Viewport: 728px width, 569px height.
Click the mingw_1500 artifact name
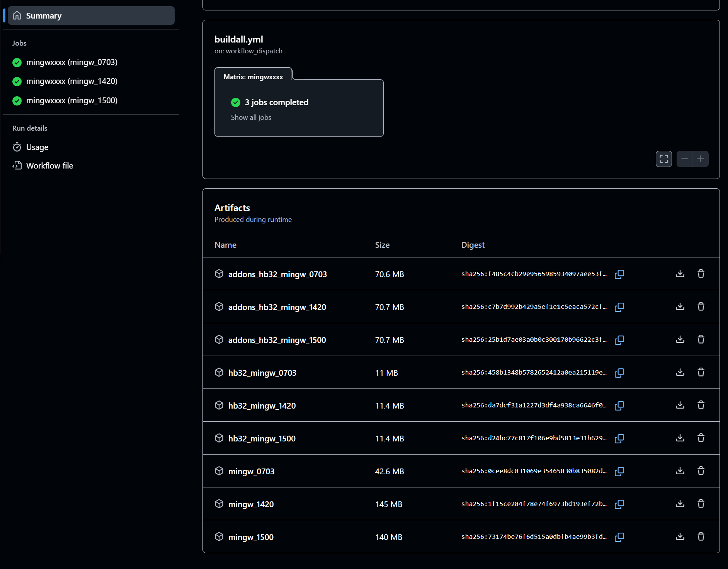[251, 537]
